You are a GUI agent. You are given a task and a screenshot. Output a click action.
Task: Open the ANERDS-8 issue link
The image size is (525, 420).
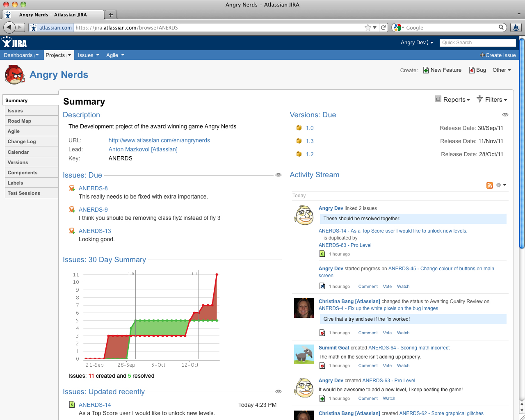[x=93, y=188]
